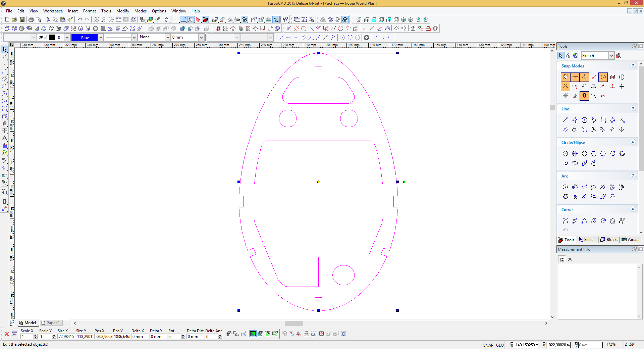Collapse the Snap Modes section
Viewport: 644px width, 349px height.
pos(633,66)
